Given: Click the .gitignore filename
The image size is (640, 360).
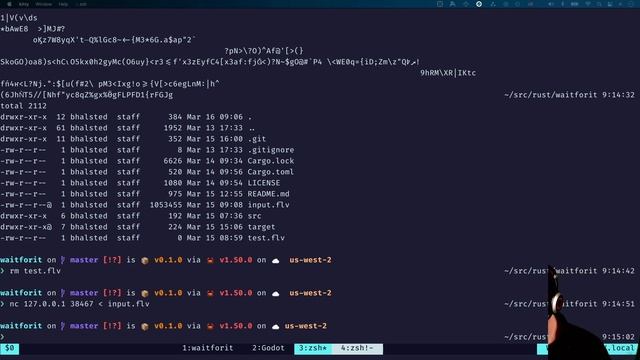Looking at the screenshot, I should [x=271, y=150].
